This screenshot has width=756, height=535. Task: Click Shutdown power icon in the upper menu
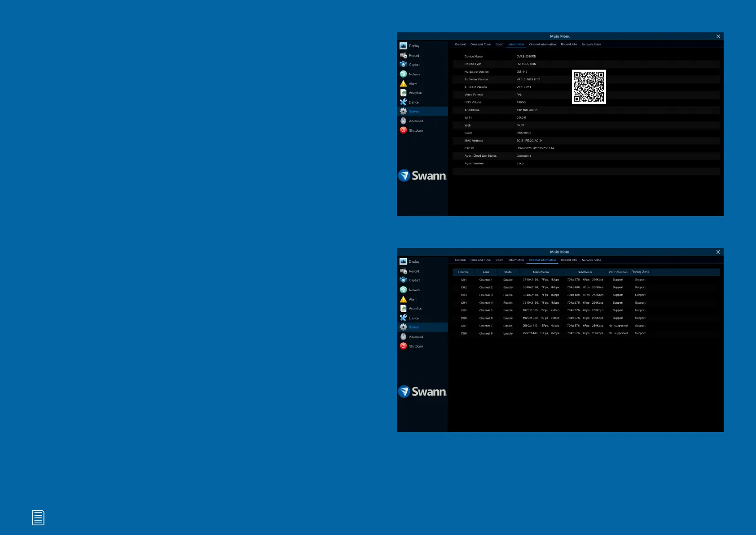(x=403, y=130)
